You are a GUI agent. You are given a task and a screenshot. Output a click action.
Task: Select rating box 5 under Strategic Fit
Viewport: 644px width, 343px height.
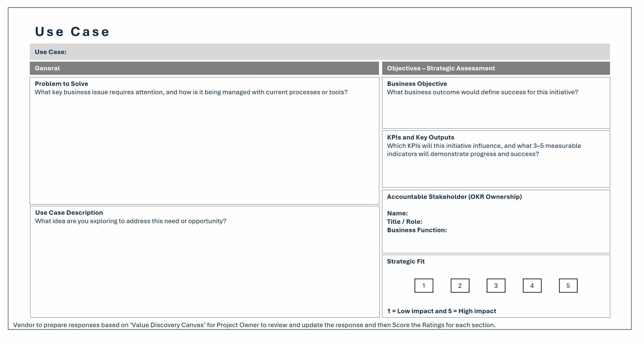pyautogui.click(x=568, y=286)
